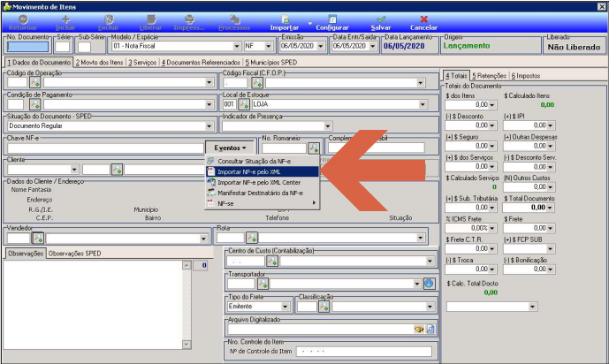
Task: Switch to 2 Movto dos Itens tab
Action: click(99, 63)
